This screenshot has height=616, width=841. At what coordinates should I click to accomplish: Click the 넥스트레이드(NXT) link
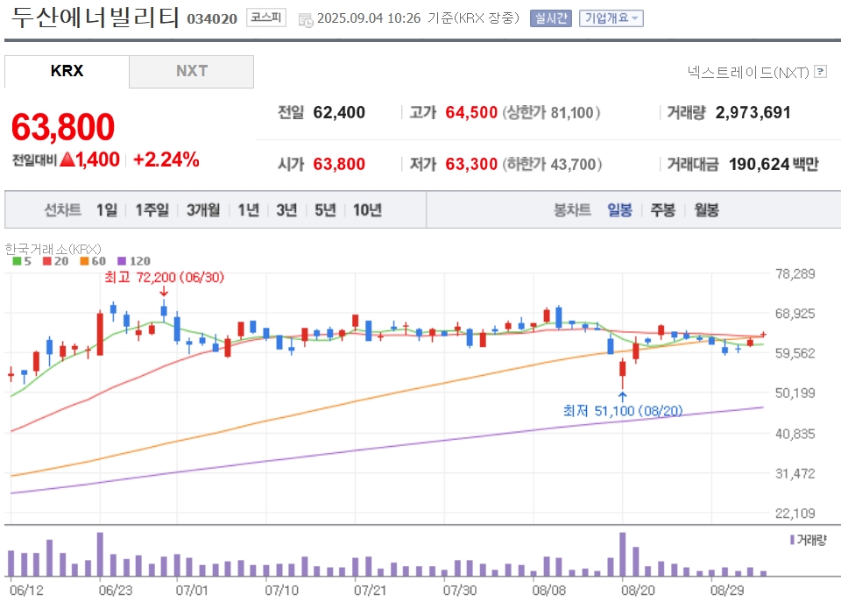click(x=748, y=72)
